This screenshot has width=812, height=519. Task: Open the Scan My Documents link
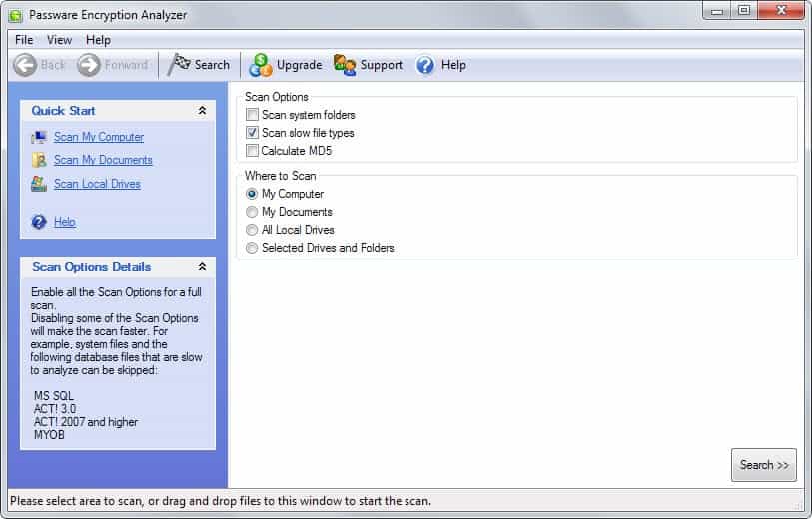[x=103, y=160]
